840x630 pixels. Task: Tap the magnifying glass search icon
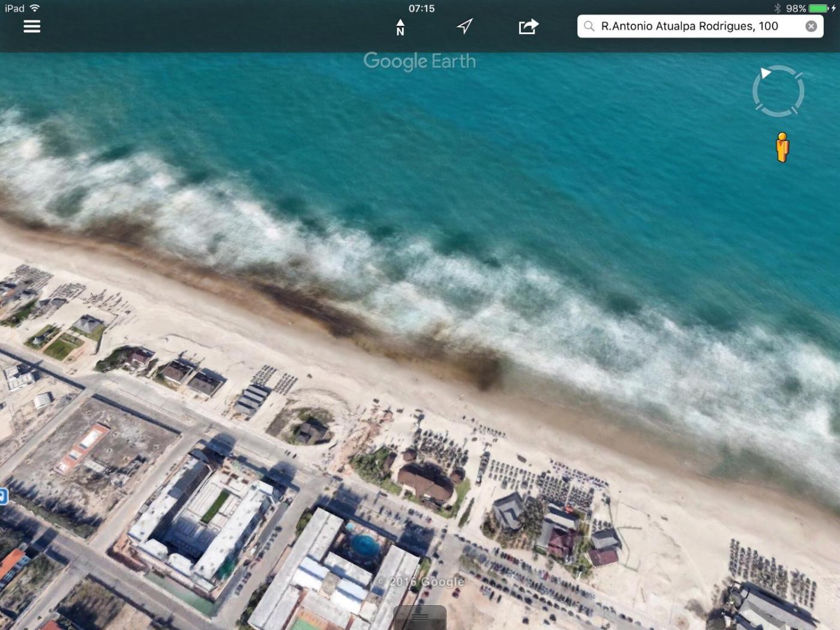589,26
